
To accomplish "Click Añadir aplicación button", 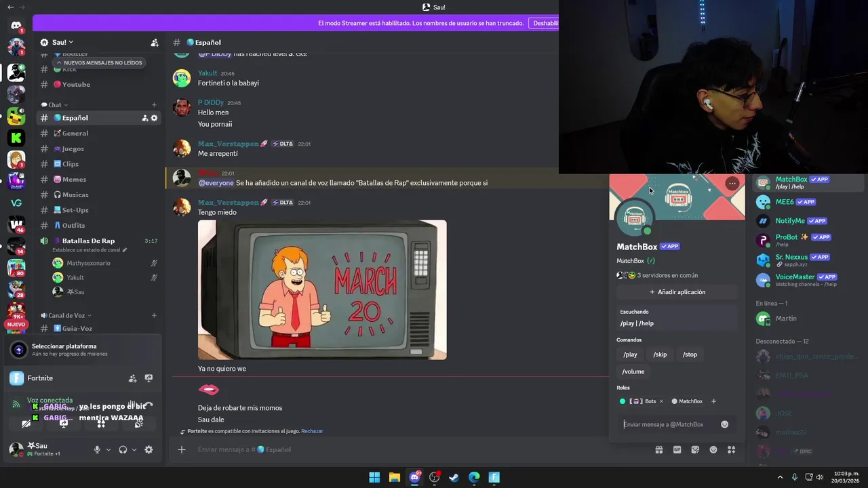I will [677, 292].
